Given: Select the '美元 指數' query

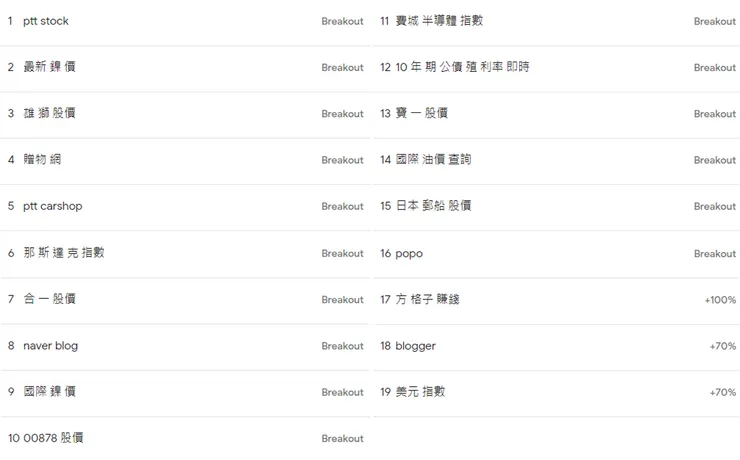Looking at the screenshot, I should click(420, 392).
